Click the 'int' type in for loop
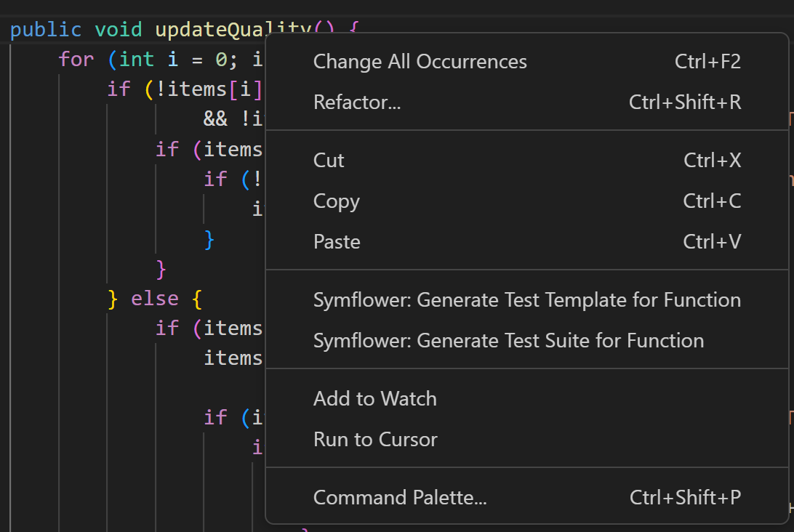Screen dimensions: 794x532 137,60
